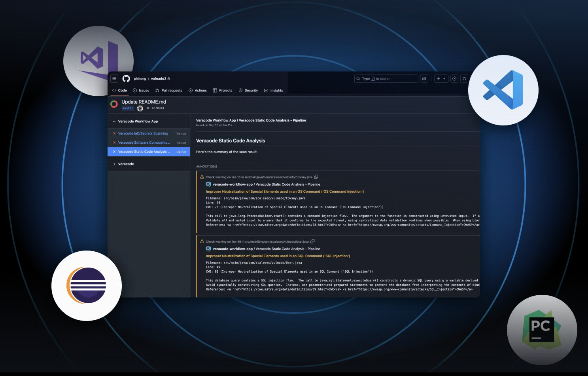Screen dimensions: 588x376
Task: Click veracode app avatar in SQL Injection annotation
Action: pyautogui.click(x=208, y=249)
